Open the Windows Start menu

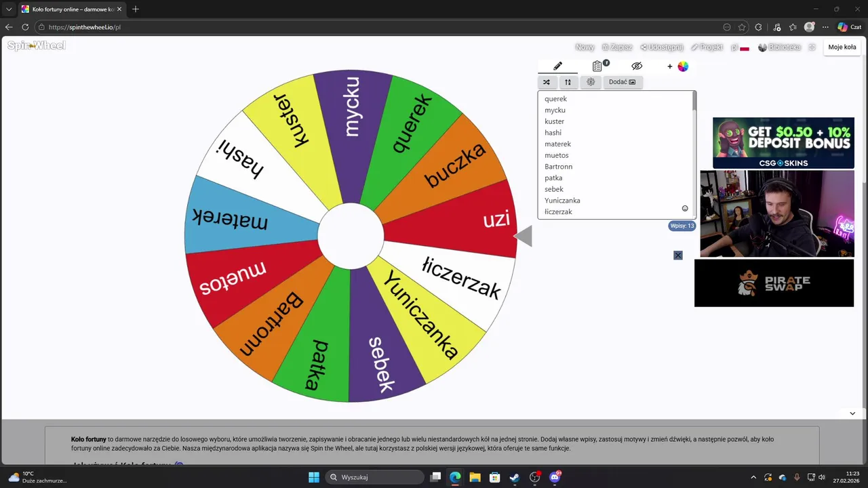coord(314,477)
